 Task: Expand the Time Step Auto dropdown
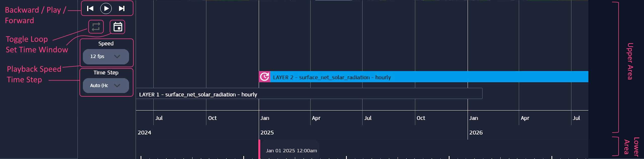coord(106,86)
